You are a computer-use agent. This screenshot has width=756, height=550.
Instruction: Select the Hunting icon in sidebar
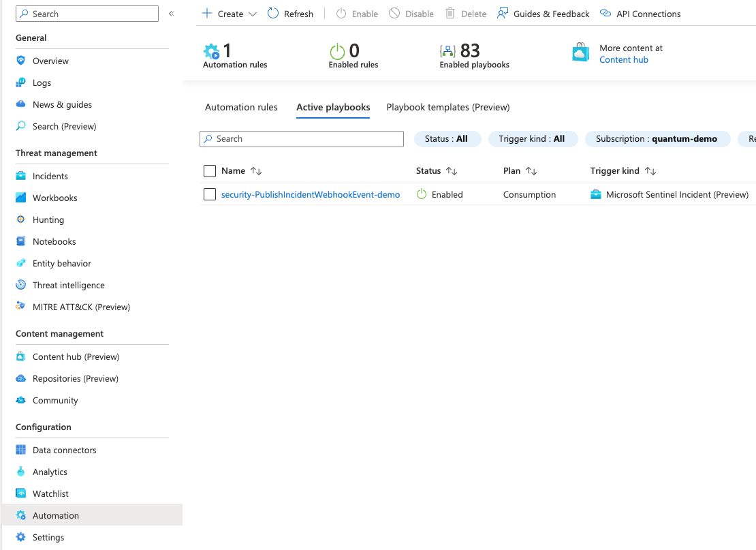(21, 219)
